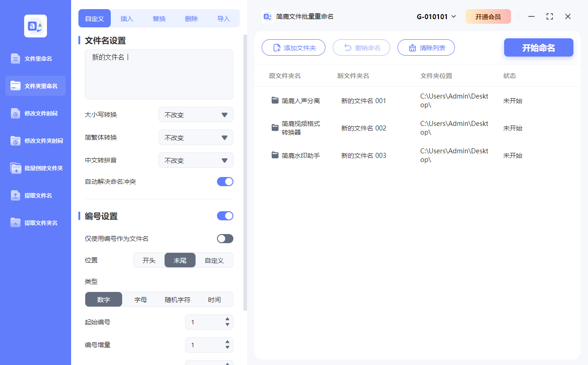Open the 中文转拼音 dropdown
Viewport: 588px width, 365px height.
pyautogui.click(x=196, y=160)
